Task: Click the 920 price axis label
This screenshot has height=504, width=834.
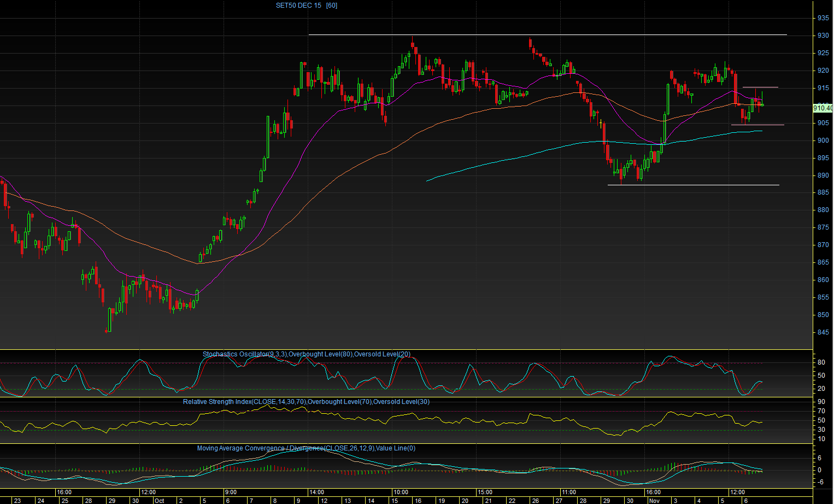Action: pos(823,71)
